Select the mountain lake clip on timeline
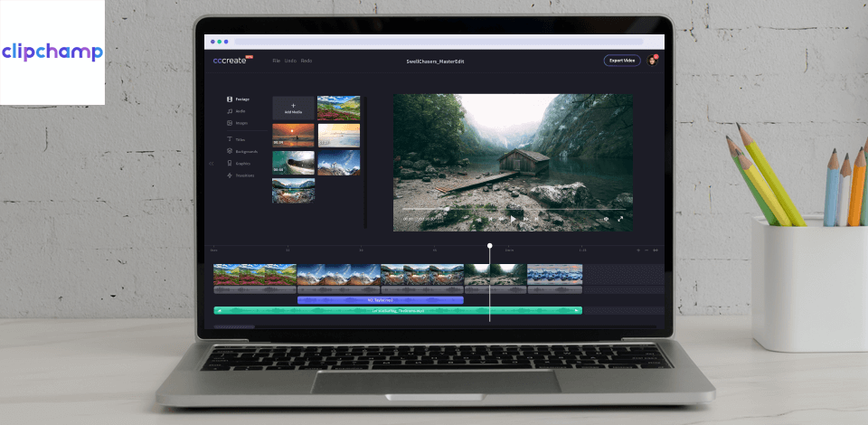This screenshot has width=868, height=425. click(x=422, y=275)
